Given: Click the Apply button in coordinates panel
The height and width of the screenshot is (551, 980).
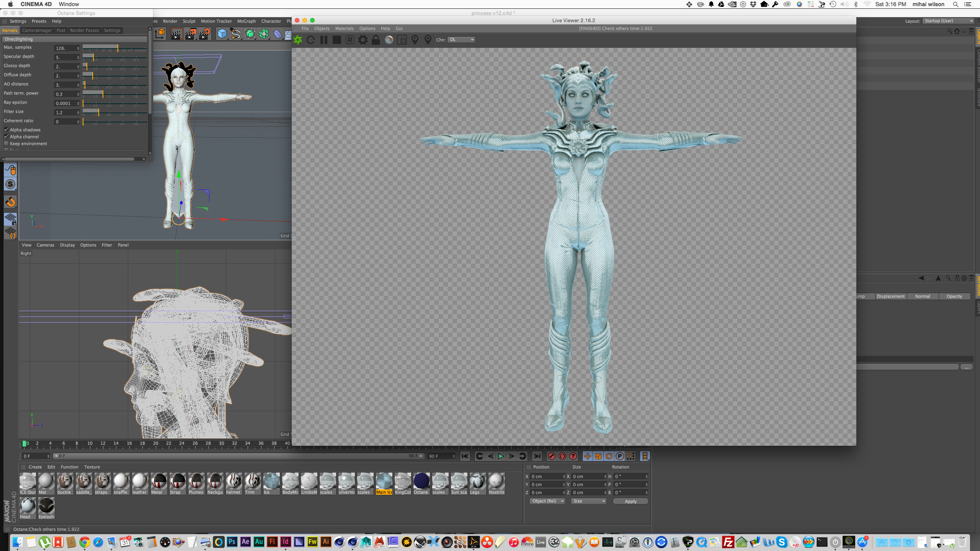Looking at the screenshot, I should point(630,501).
